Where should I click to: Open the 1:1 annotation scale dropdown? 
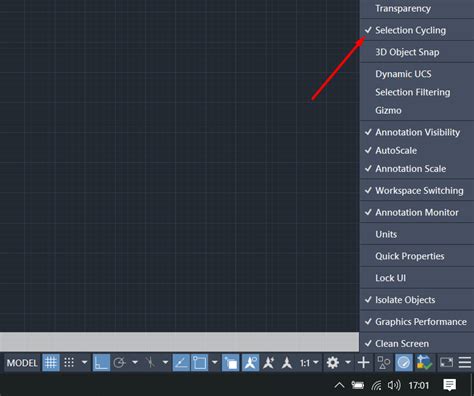[309, 362]
